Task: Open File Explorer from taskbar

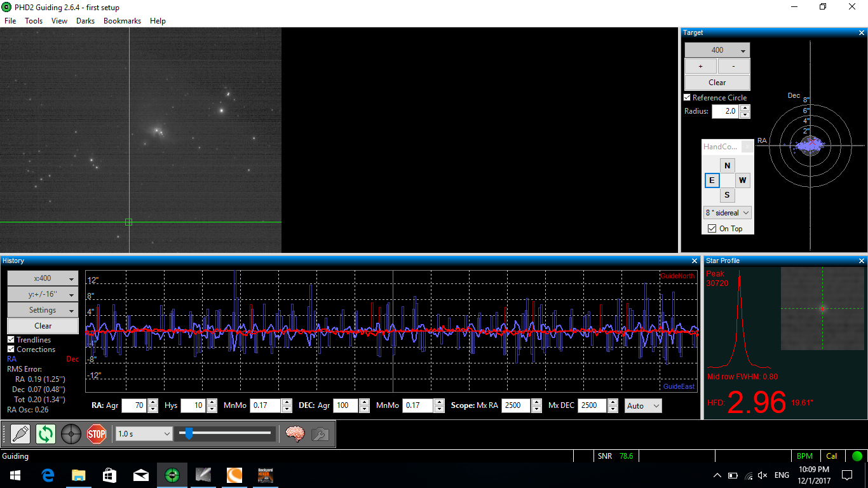Action: coord(78,475)
